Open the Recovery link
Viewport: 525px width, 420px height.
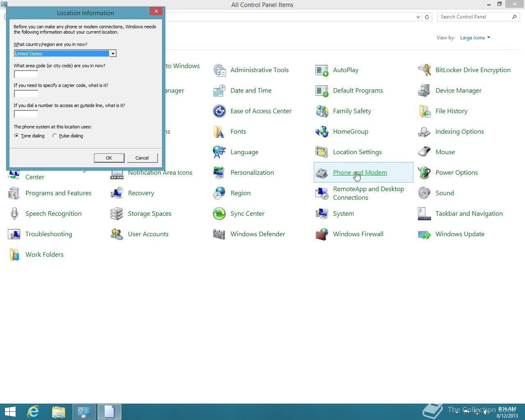141,193
